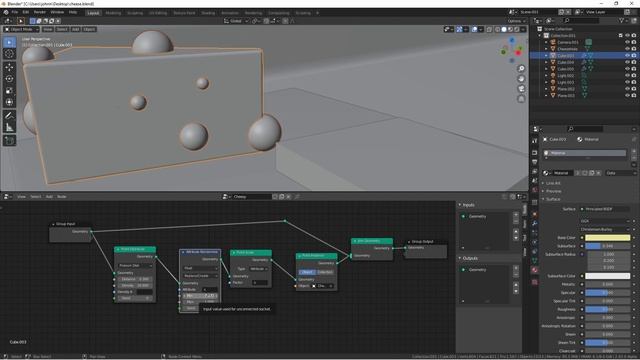Open the File menu

(x=15, y=12)
